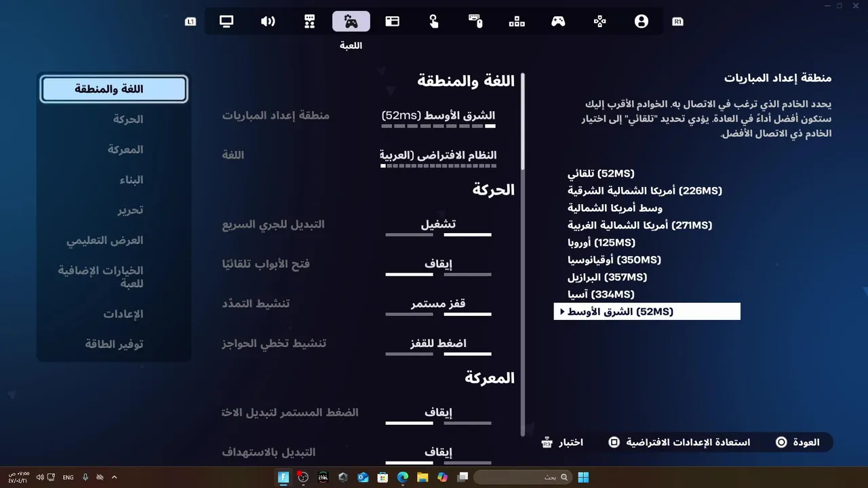Choose تلقائي (52MS) region option
The image size is (868, 488).
pyautogui.click(x=601, y=174)
